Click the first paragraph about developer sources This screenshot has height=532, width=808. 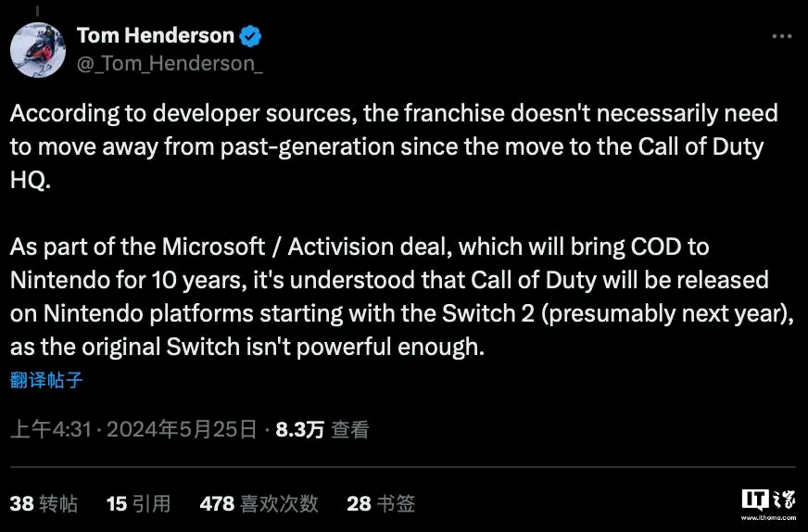(x=394, y=147)
